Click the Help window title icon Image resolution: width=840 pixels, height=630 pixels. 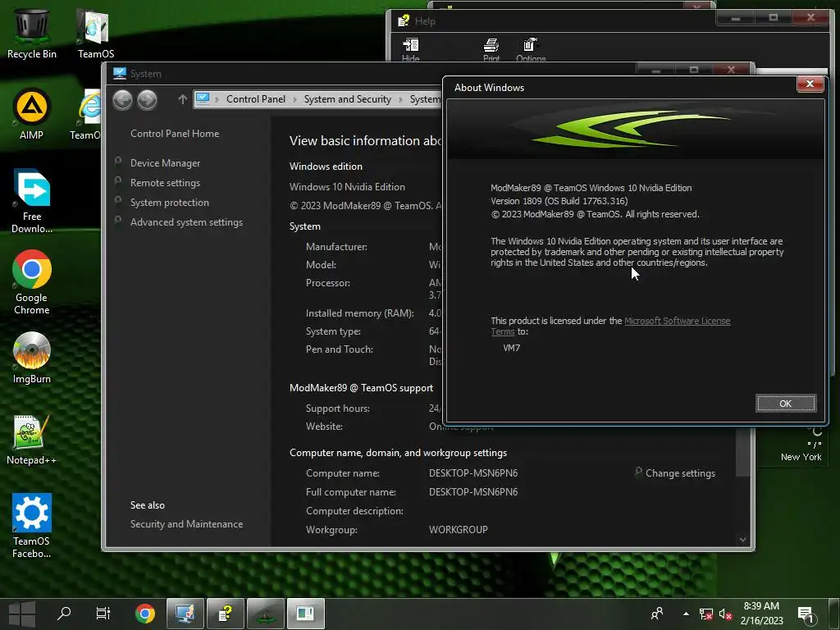(x=404, y=21)
